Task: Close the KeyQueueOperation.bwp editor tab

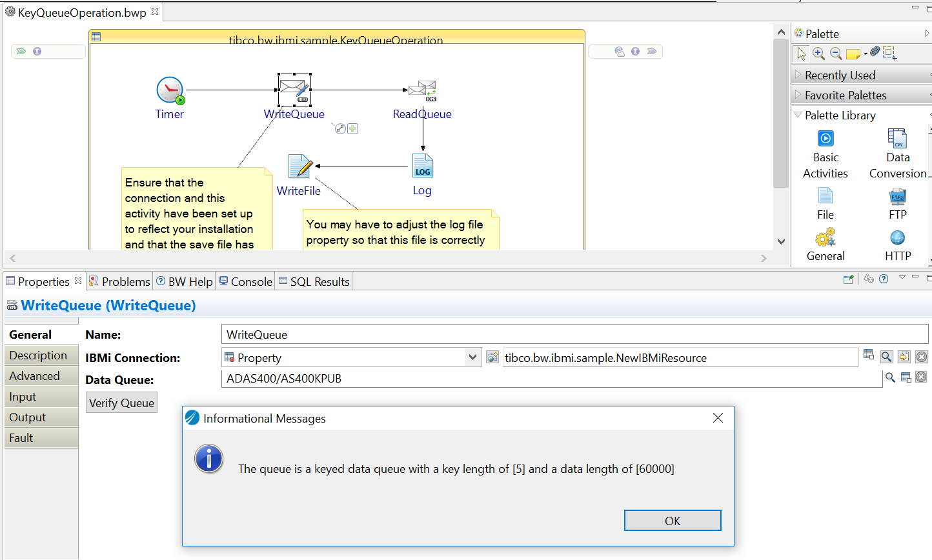Action: pos(155,12)
